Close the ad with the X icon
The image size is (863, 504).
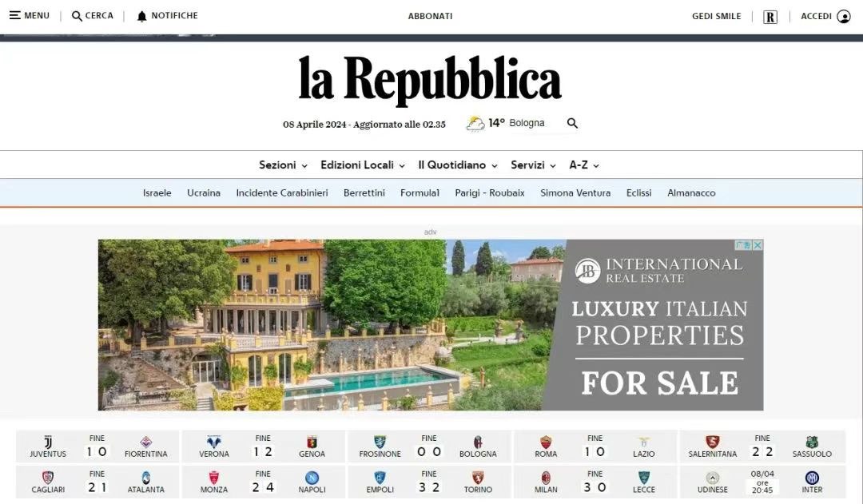point(758,245)
